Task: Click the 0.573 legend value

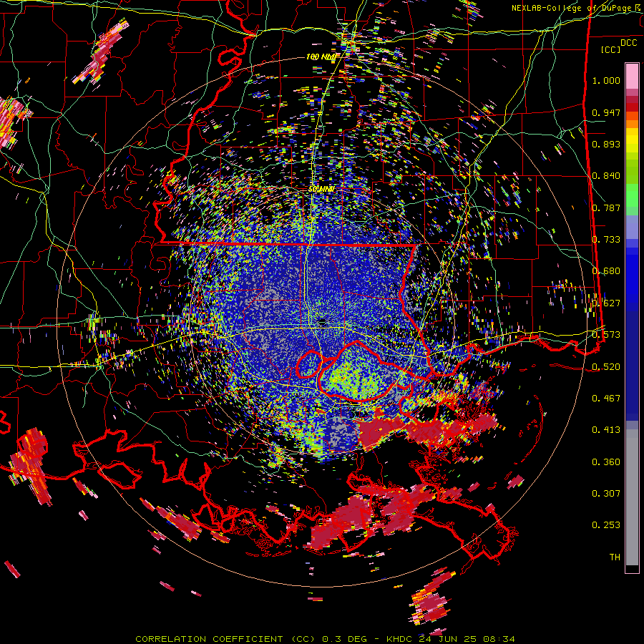Action: pos(606,335)
